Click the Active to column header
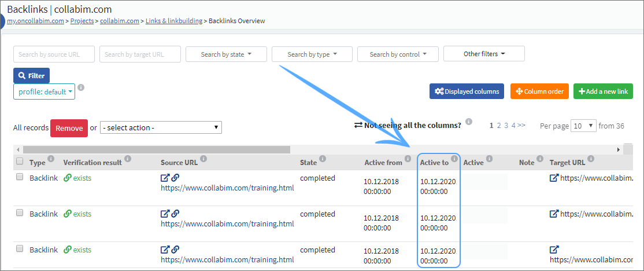 pyautogui.click(x=434, y=163)
